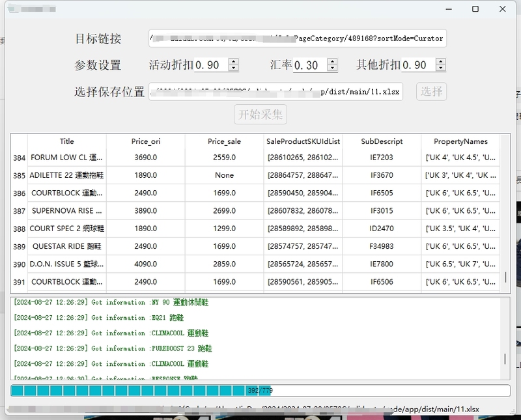Decrease the 其他折扣 value with down arrow
Image resolution: width=521 pixels, height=420 pixels.
441,68
